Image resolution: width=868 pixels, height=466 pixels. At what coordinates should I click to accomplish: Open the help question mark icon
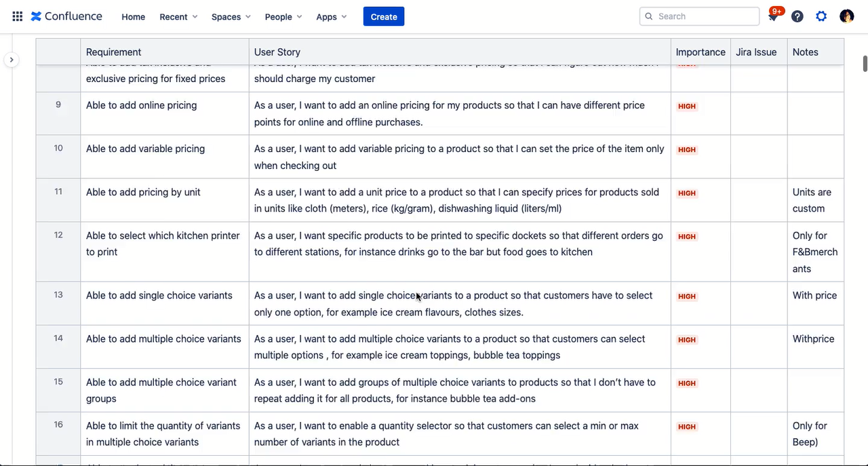tap(797, 16)
